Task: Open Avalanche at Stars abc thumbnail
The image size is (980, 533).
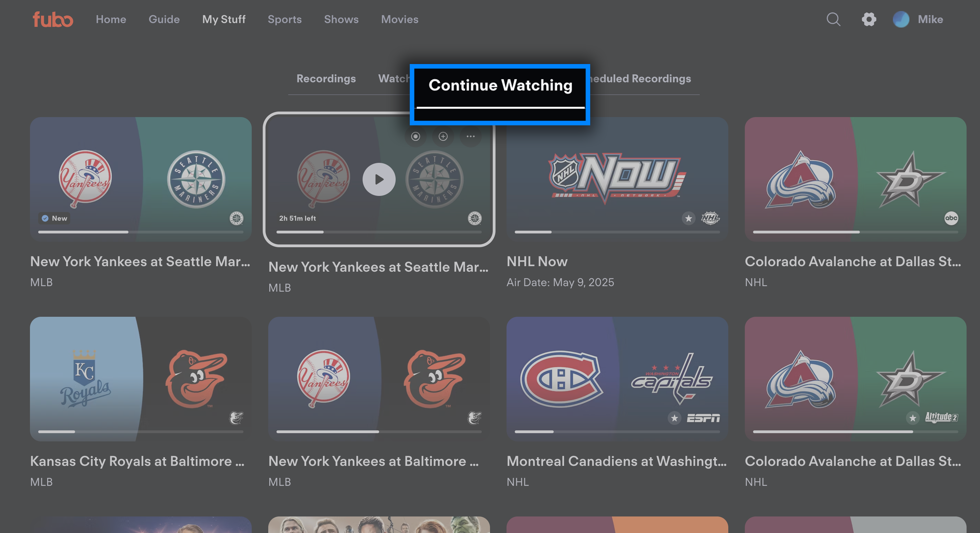Action: coord(855,179)
